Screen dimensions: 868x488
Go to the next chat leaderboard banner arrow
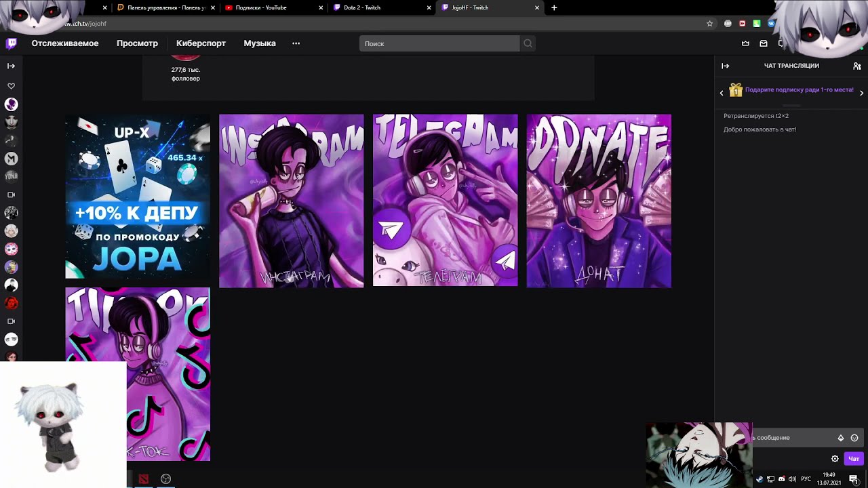tap(861, 93)
